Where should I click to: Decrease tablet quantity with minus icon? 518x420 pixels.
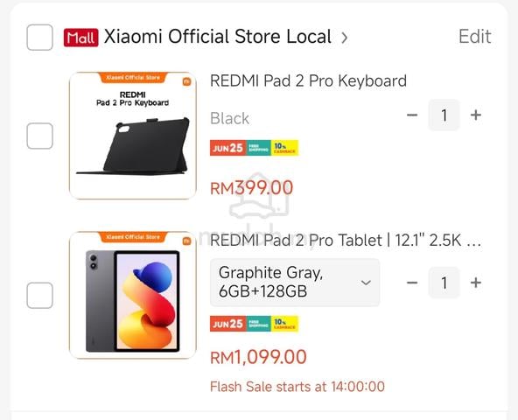[x=412, y=283]
